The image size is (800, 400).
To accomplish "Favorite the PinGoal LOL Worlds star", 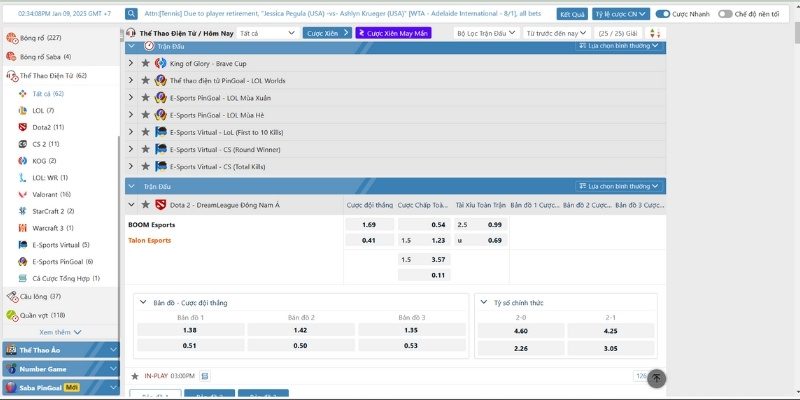I will [145, 81].
